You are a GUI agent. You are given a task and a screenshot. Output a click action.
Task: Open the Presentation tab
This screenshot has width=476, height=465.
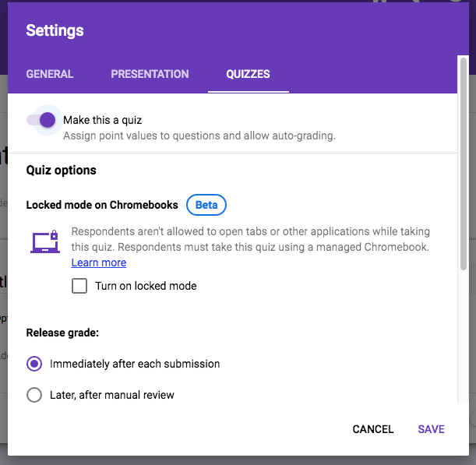(x=150, y=74)
